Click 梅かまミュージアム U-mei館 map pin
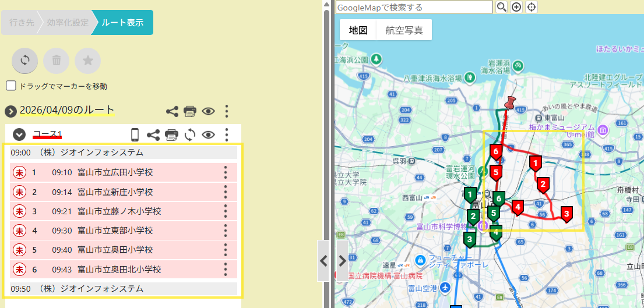The height and width of the screenshot is (308, 644). coord(603,131)
